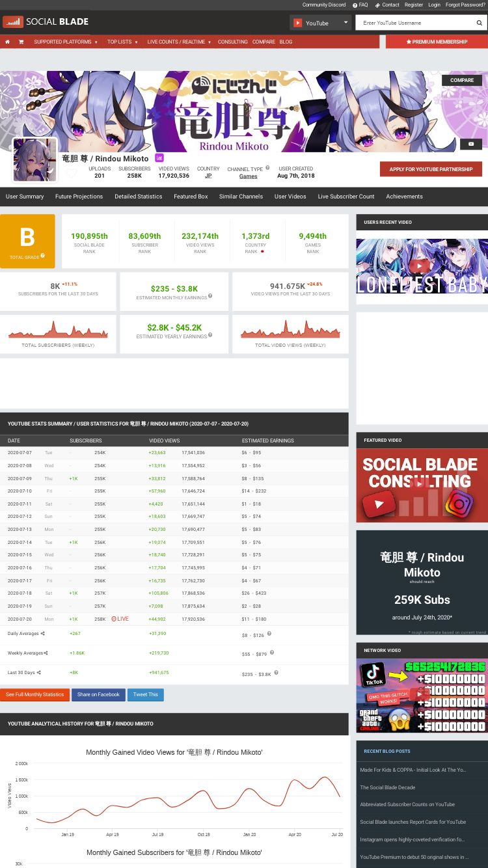Screen dimensions: 488x868
Task: Open the Compare menu item
Action: pos(264,42)
